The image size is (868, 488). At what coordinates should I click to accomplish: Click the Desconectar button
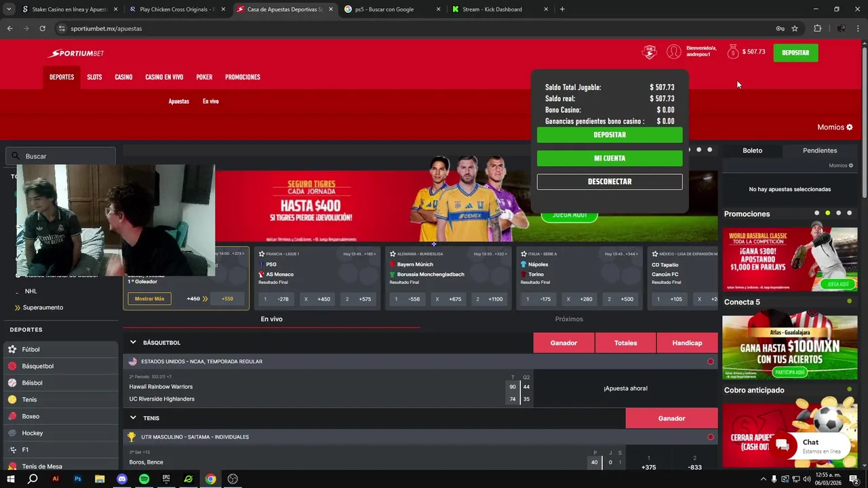tap(610, 182)
